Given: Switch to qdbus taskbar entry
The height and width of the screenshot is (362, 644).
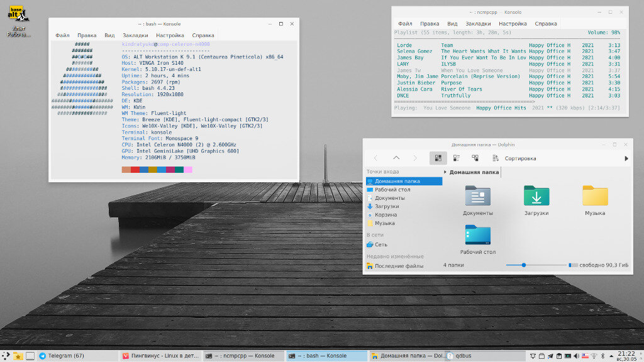Looking at the screenshot, I should [x=486, y=356].
